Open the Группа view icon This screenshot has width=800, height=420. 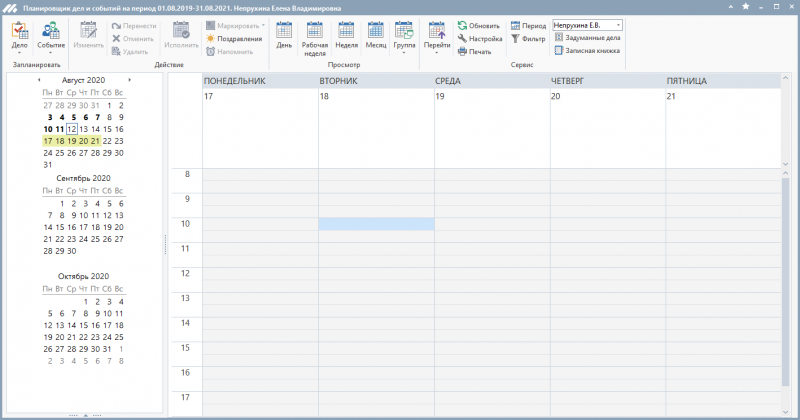click(404, 31)
